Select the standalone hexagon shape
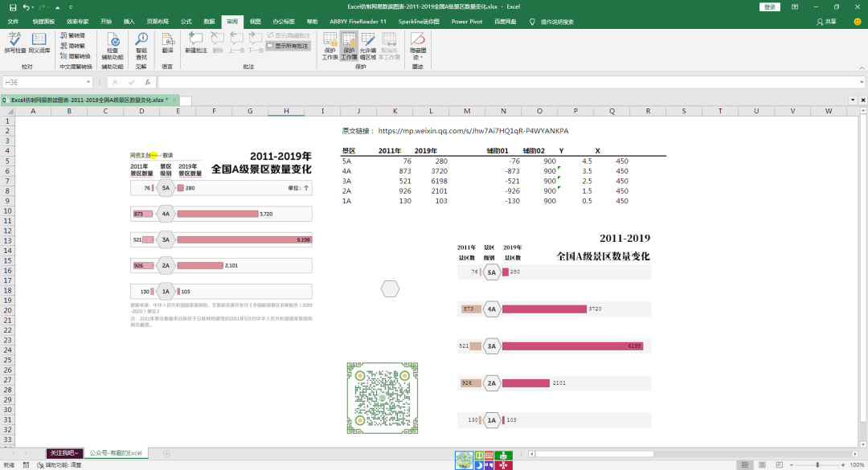 [391, 289]
